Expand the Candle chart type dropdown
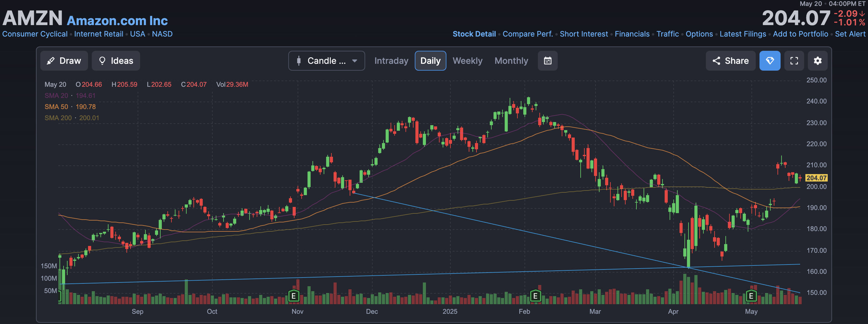 326,61
